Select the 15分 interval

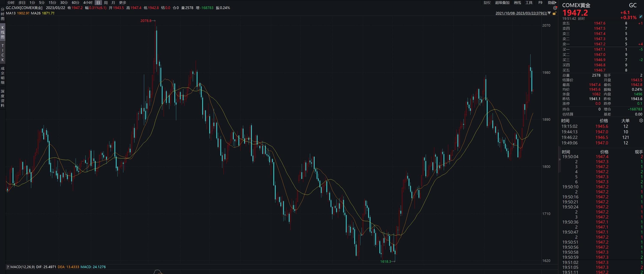point(52,3)
